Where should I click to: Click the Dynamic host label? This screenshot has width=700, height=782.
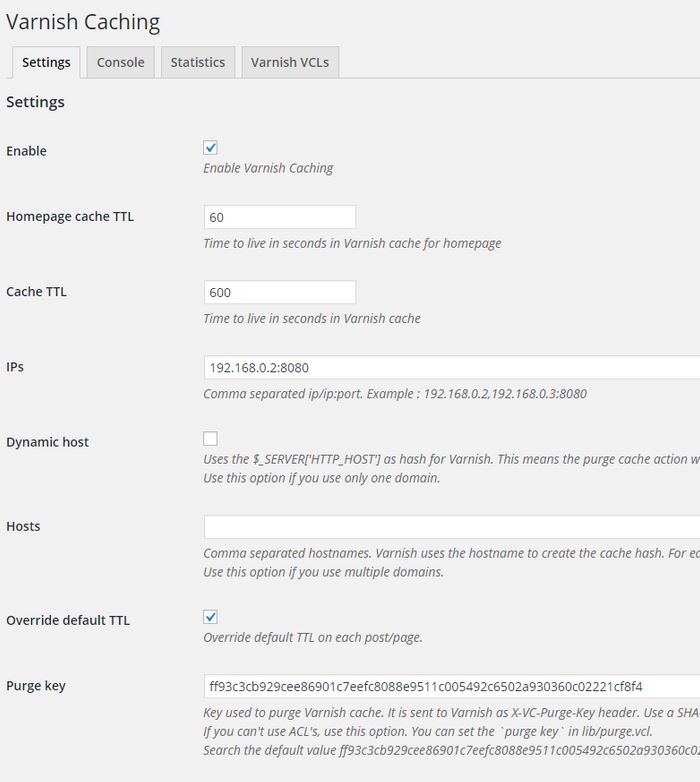[x=47, y=442]
